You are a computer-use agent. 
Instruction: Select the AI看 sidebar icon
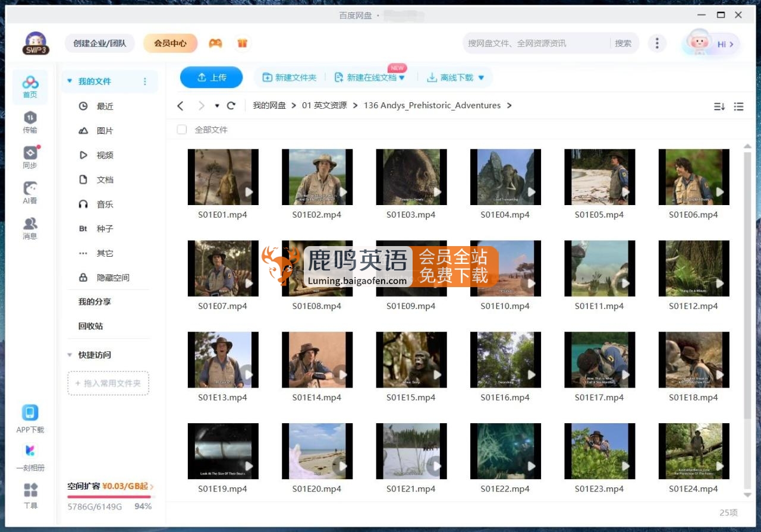pyautogui.click(x=30, y=193)
